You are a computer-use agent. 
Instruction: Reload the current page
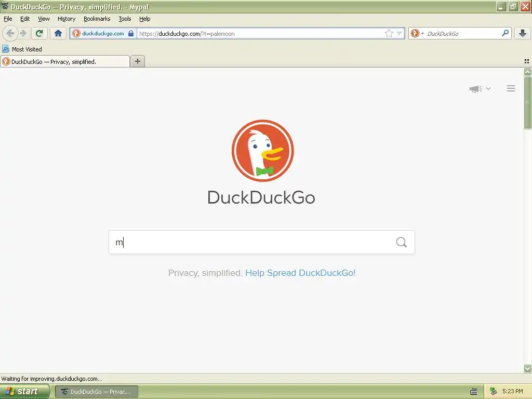pyautogui.click(x=39, y=33)
